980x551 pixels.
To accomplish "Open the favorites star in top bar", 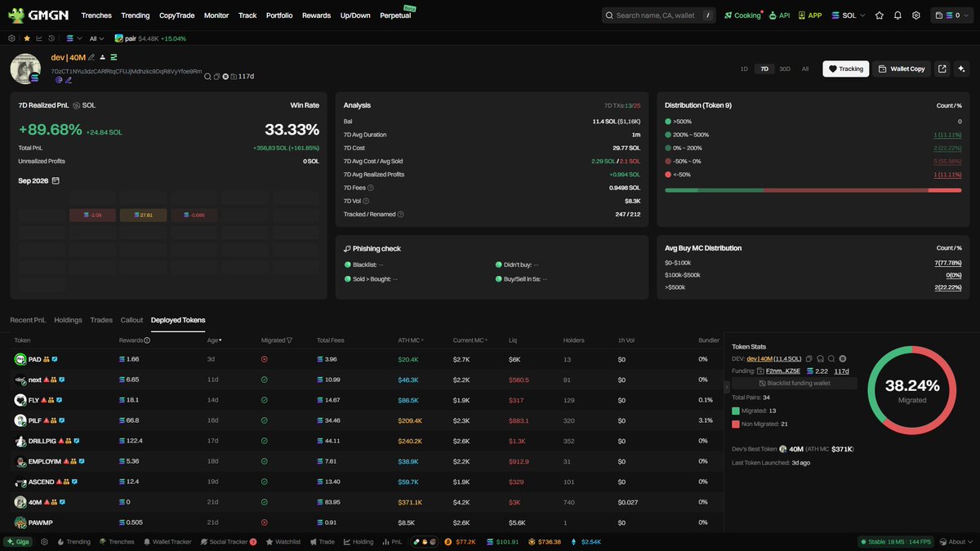I will click(x=880, y=16).
